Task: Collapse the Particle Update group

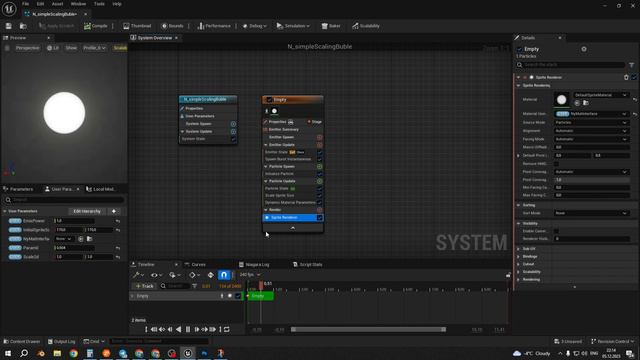Action: click(x=266, y=181)
